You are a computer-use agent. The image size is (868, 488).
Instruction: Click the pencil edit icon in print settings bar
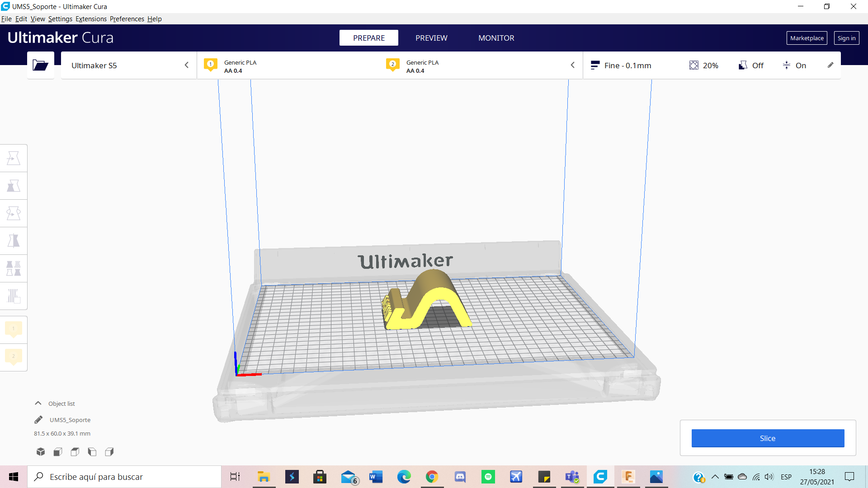[x=830, y=65]
